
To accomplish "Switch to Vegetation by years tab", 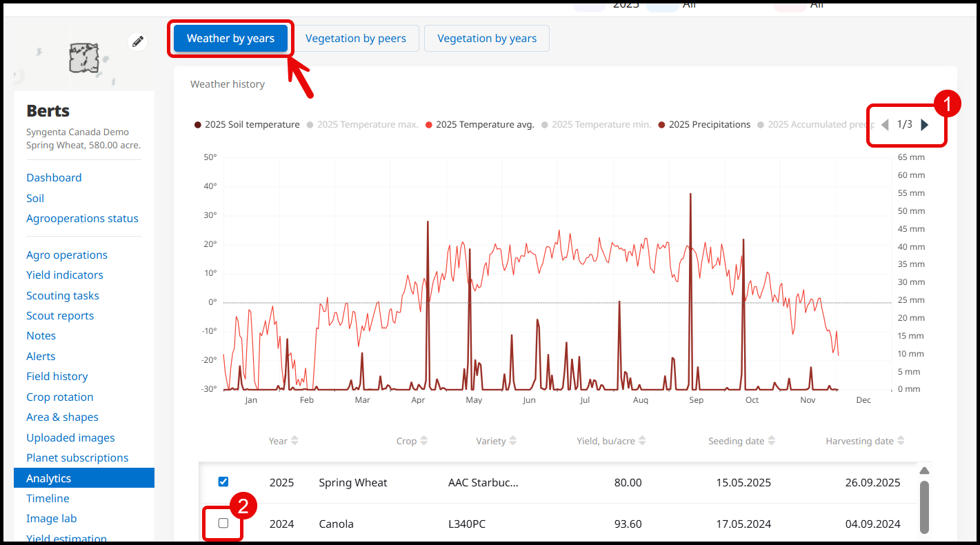I will pos(487,39).
